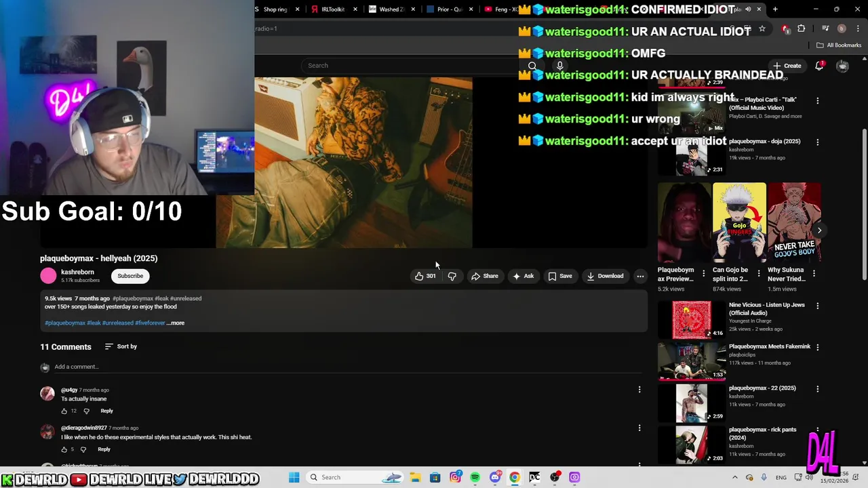Save the video to a playlist
868x488 pixels.
(x=560, y=276)
